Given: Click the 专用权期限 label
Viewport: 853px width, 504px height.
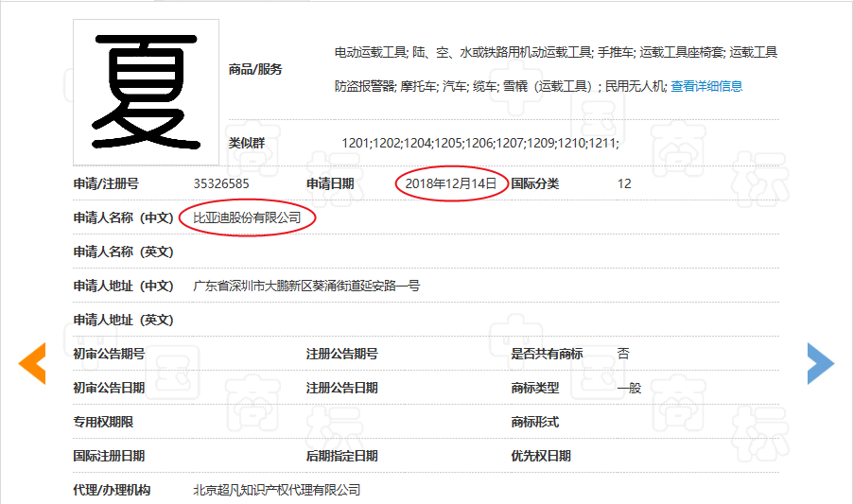Looking at the screenshot, I should pos(103,422).
